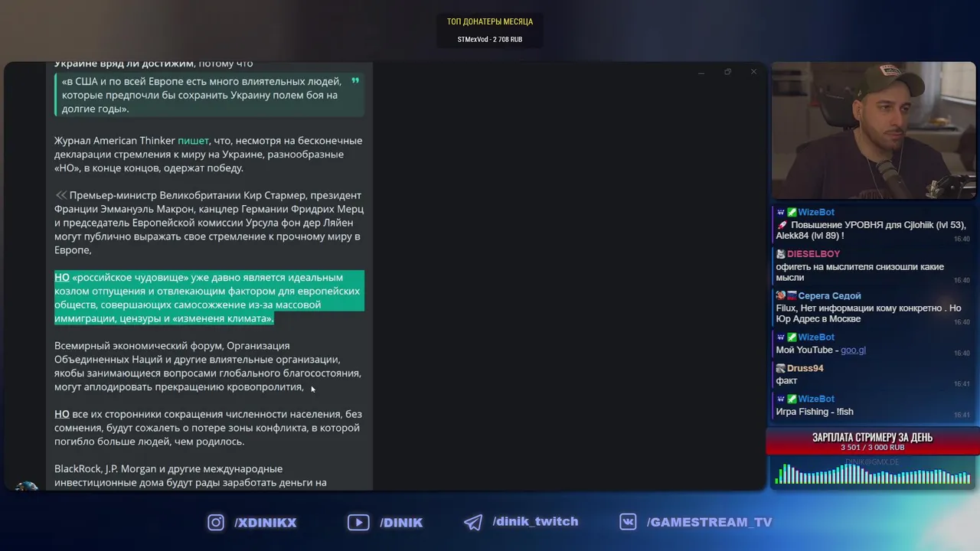Screen dimensions: 980x551
Task: Click the VK logo icon
Action: point(628,522)
